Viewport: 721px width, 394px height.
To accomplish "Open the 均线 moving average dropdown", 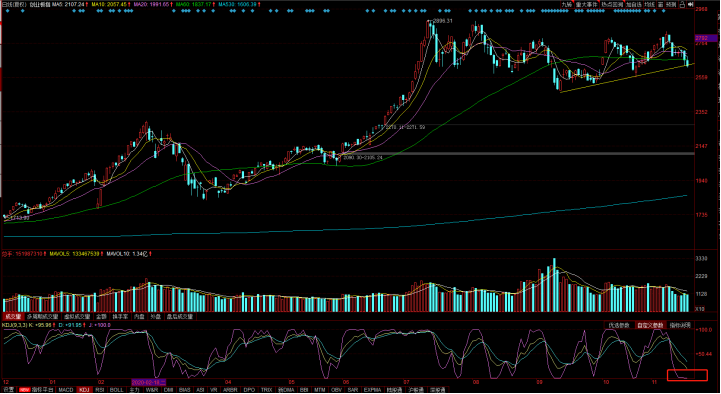I will click(x=650, y=4).
